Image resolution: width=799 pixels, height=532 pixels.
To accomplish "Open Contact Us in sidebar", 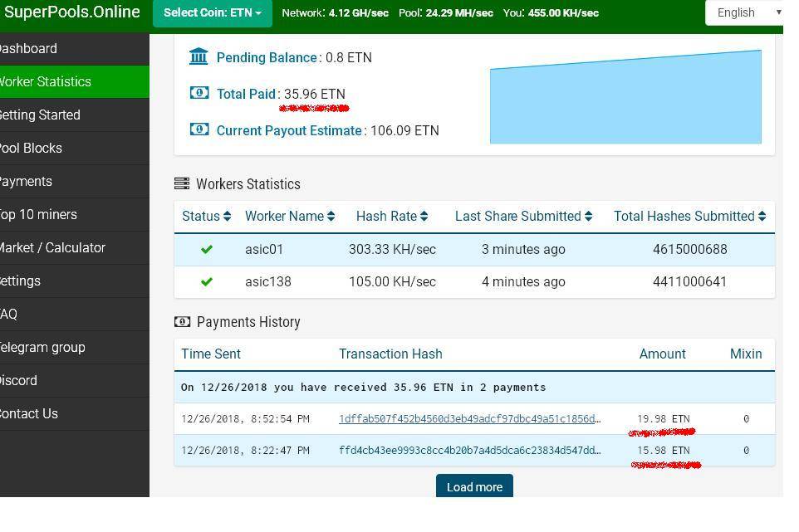I will tap(75, 413).
